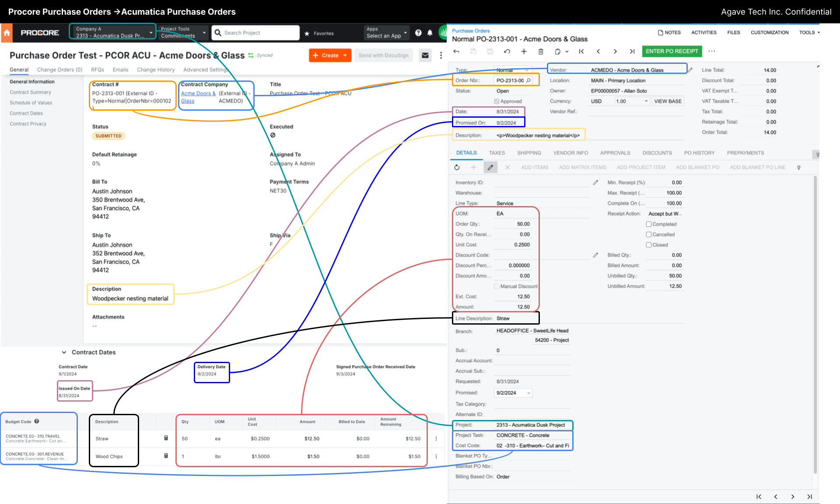Click the Order Nbr lookup magnifier
Viewport: 840px width, 504px height.
point(528,80)
